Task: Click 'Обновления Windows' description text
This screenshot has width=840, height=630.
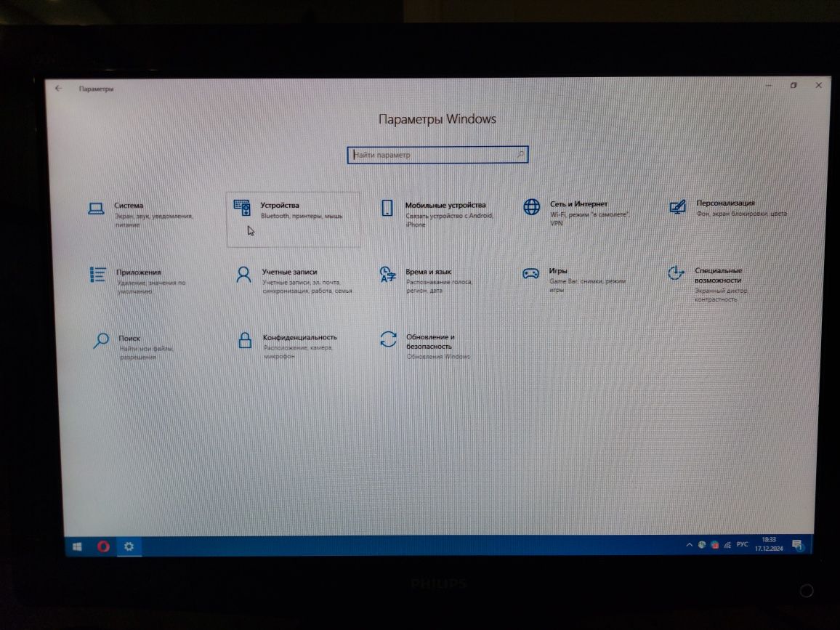Action: click(x=438, y=356)
